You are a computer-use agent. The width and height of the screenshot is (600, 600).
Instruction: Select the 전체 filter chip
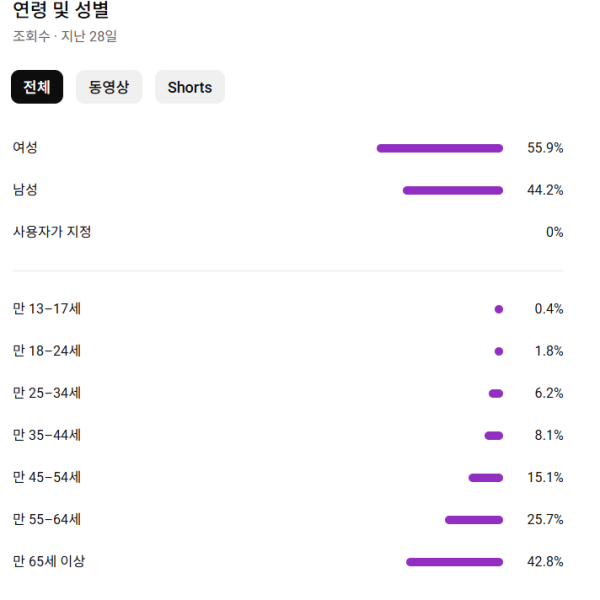pyautogui.click(x=37, y=87)
